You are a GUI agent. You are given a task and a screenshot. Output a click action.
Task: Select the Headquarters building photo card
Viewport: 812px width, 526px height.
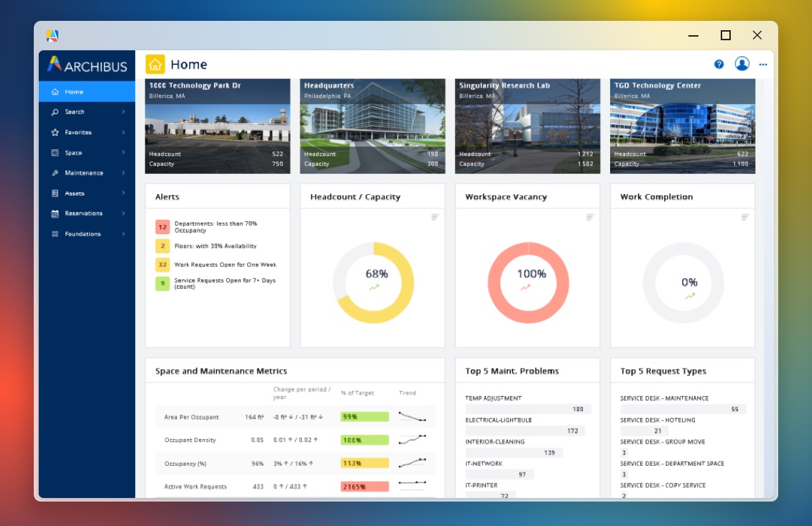click(372, 126)
